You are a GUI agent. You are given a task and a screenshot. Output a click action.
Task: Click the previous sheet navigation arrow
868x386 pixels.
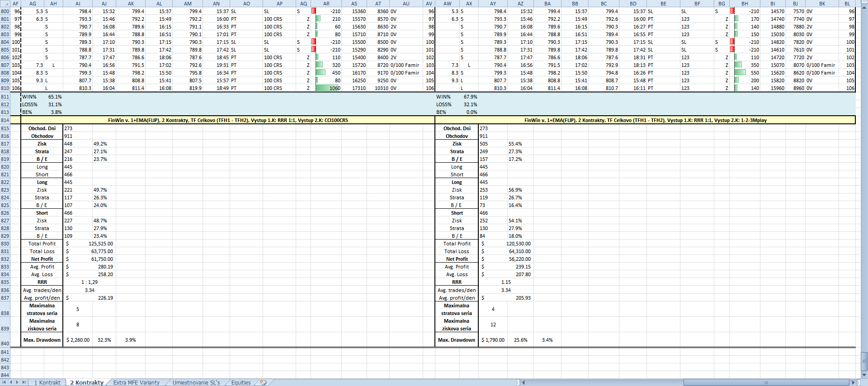click(11, 382)
